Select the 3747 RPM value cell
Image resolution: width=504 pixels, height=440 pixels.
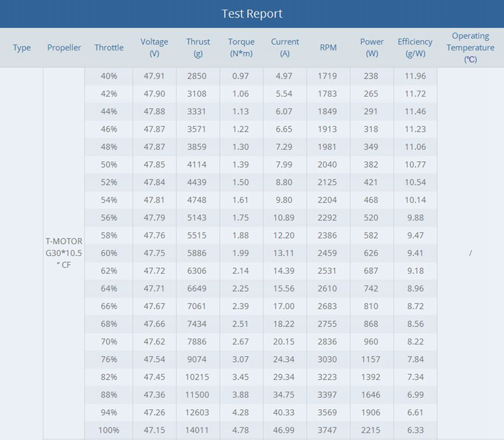[x=329, y=430]
